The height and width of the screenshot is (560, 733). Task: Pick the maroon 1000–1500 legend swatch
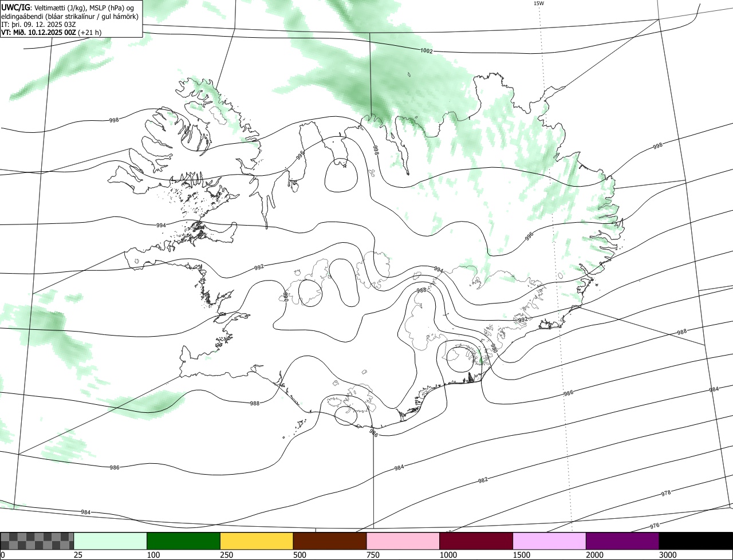pos(476,541)
